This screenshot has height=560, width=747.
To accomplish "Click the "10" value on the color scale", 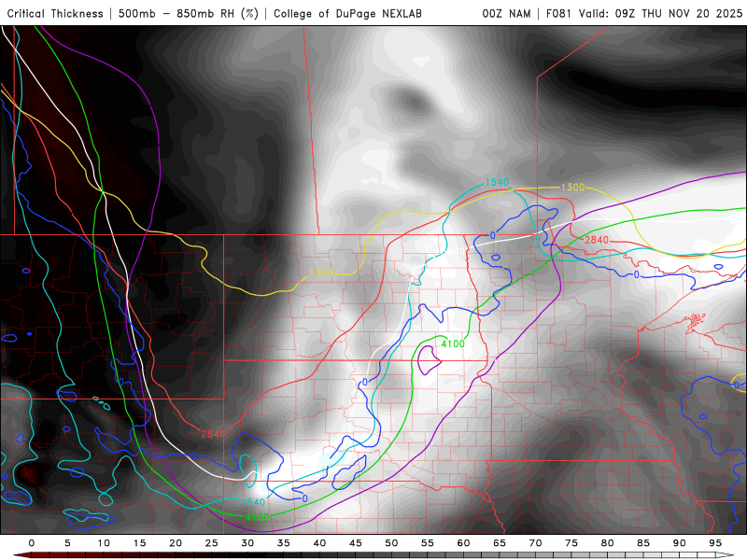I will 104,543.
